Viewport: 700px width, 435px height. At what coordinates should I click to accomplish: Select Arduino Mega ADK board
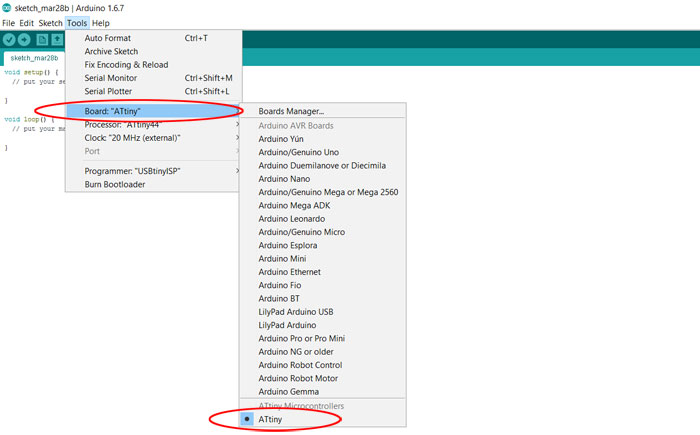pos(323,205)
